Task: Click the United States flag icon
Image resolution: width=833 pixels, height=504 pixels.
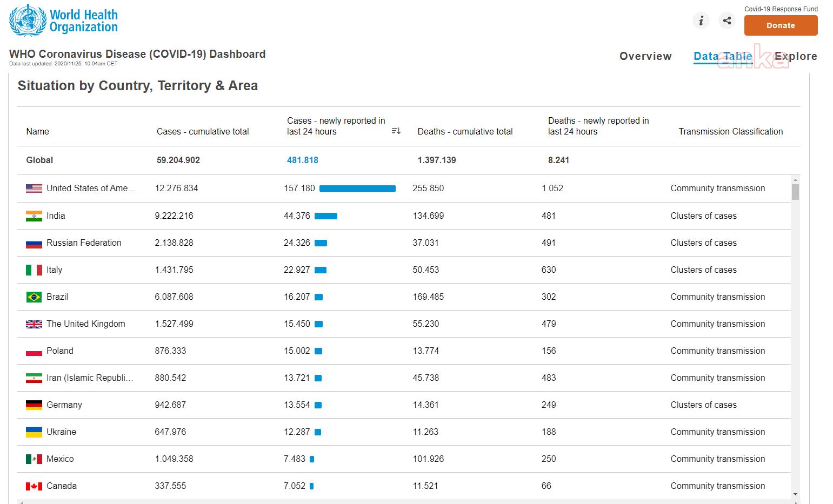Action: point(34,189)
